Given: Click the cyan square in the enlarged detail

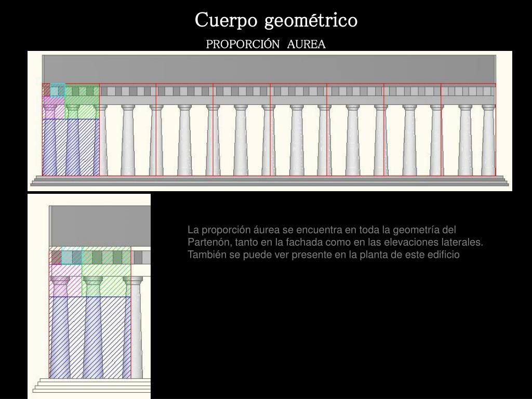Looking at the screenshot, I should coord(72,256).
